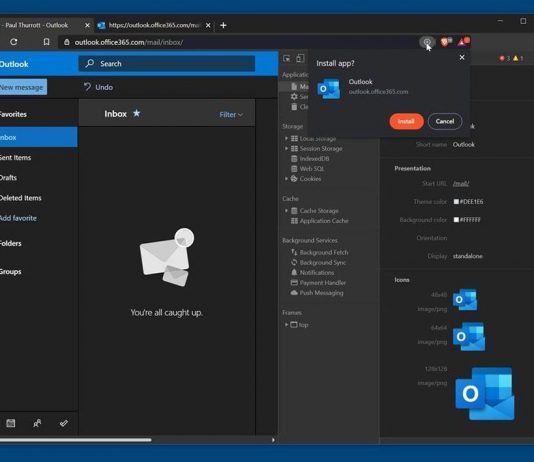Select Notifications under Background Services
Image resolution: width=534 pixels, height=462 pixels.
tap(313, 272)
